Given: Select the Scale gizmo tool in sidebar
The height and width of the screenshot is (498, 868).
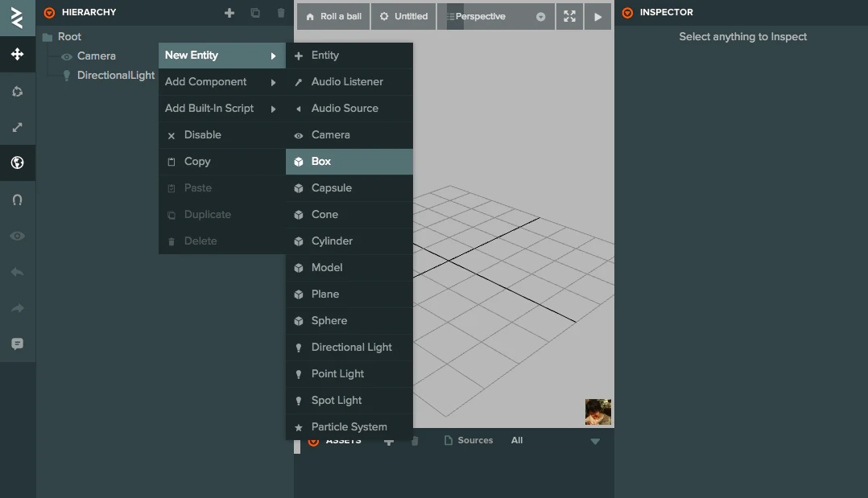Looking at the screenshot, I should pos(17,127).
